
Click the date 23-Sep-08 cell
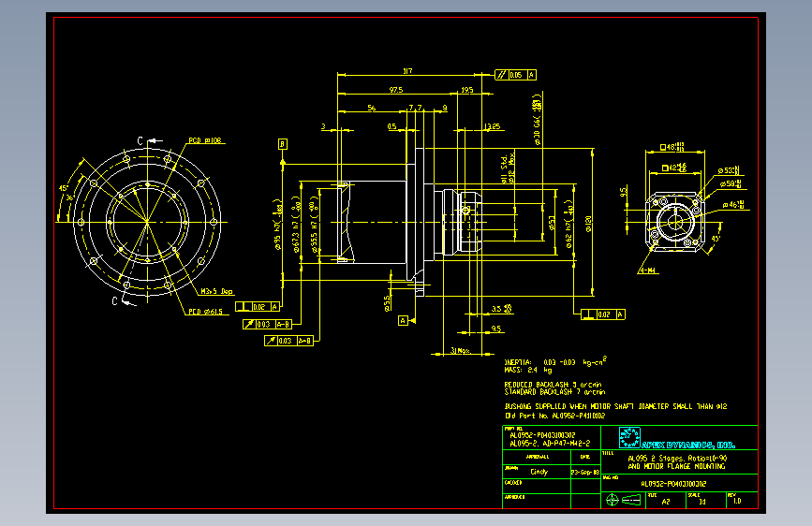(x=585, y=472)
